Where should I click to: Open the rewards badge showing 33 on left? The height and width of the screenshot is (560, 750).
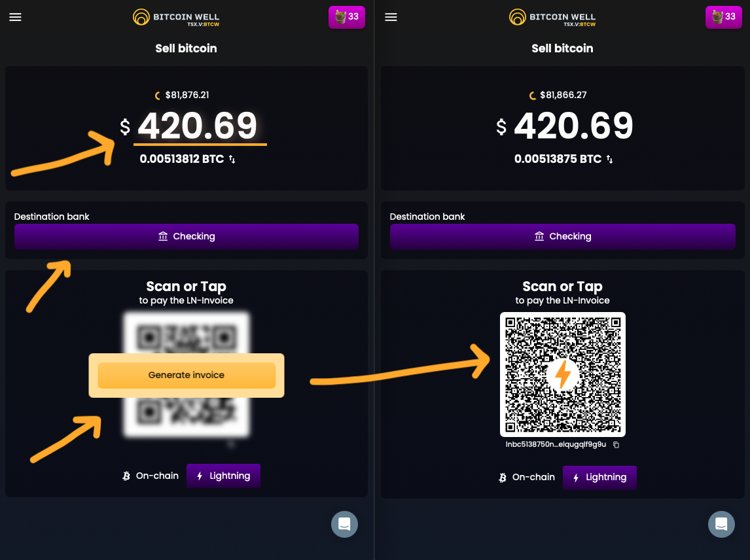(x=346, y=17)
